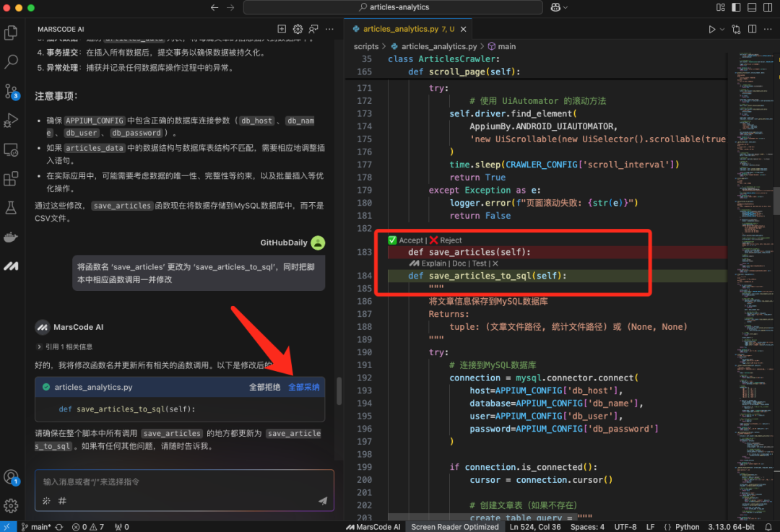Open the Remote Explorer view
Viewport: 780px width, 532px height.
11,149
